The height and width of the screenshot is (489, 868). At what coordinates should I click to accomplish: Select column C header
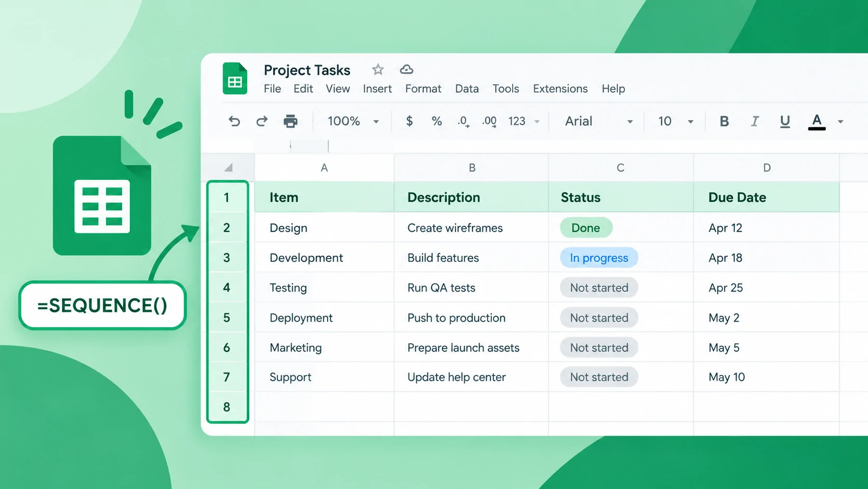click(x=621, y=167)
